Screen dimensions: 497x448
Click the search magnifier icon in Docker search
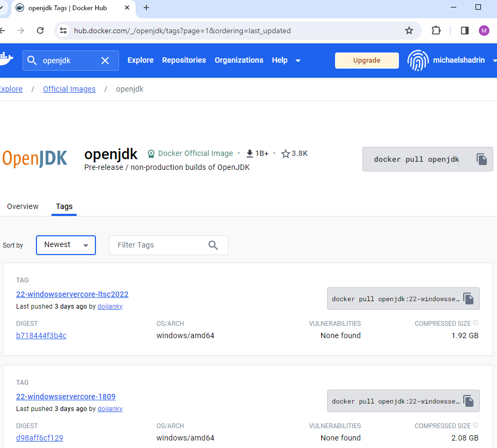(32, 60)
